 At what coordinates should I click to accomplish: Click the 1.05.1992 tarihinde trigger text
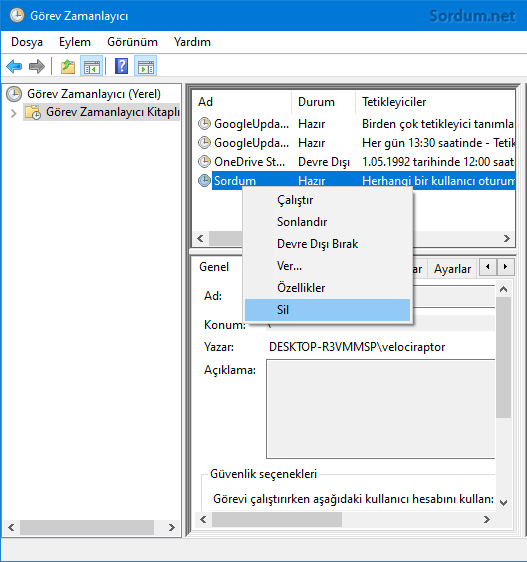(438, 162)
